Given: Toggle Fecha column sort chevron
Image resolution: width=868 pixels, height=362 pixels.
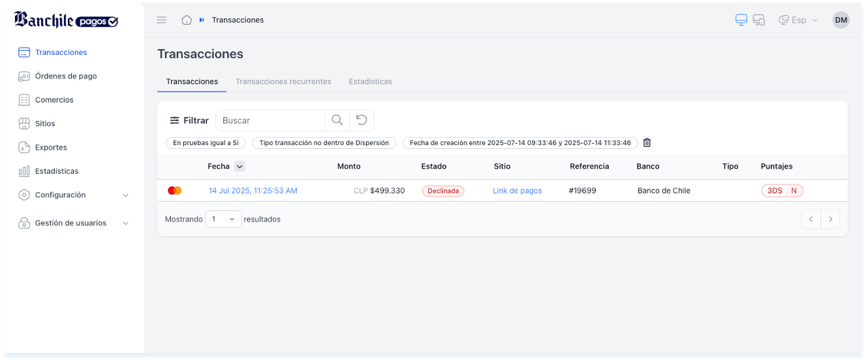Looking at the screenshot, I should pyautogui.click(x=240, y=167).
